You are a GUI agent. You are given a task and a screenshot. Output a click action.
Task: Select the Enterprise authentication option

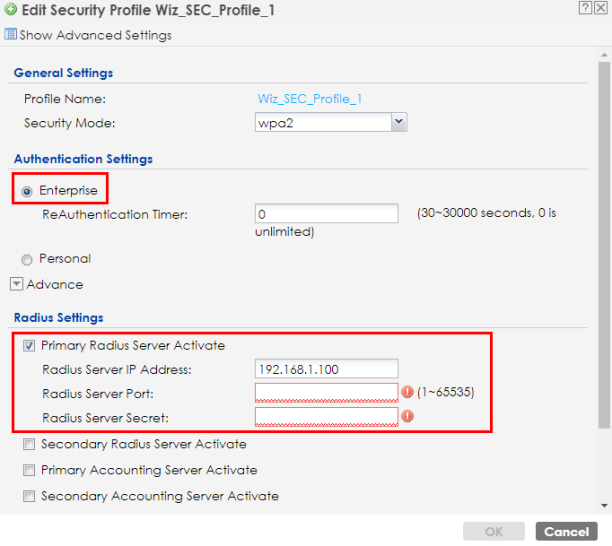tap(27, 191)
